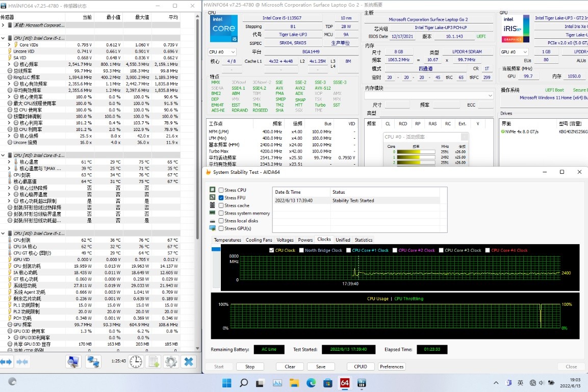Viewport: 588px width, 392px height.
Task: Open HWiNFO settings gear icon
Action: click(172, 361)
